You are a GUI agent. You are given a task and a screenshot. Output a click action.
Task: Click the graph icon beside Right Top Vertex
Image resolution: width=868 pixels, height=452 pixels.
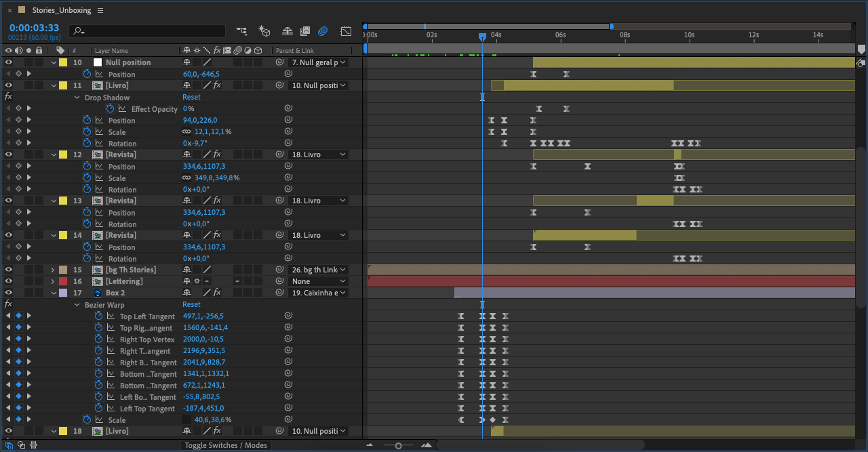coord(111,339)
